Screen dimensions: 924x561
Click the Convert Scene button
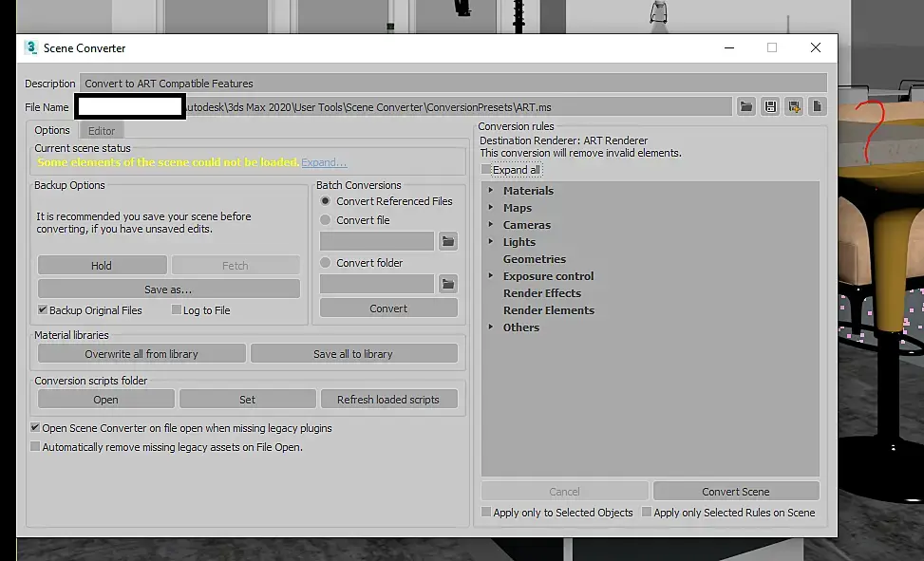tap(736, 492)
